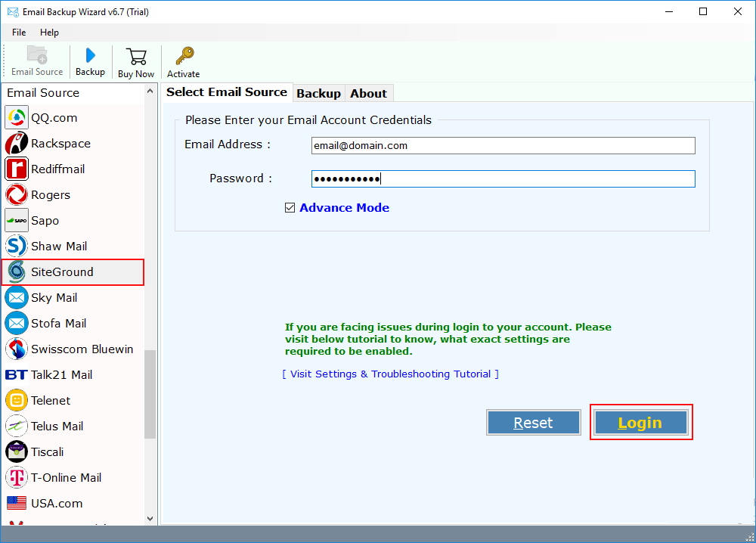Choose Shaw Mail text entry
This screenshot has width=756, height=543.
[59, 247]
